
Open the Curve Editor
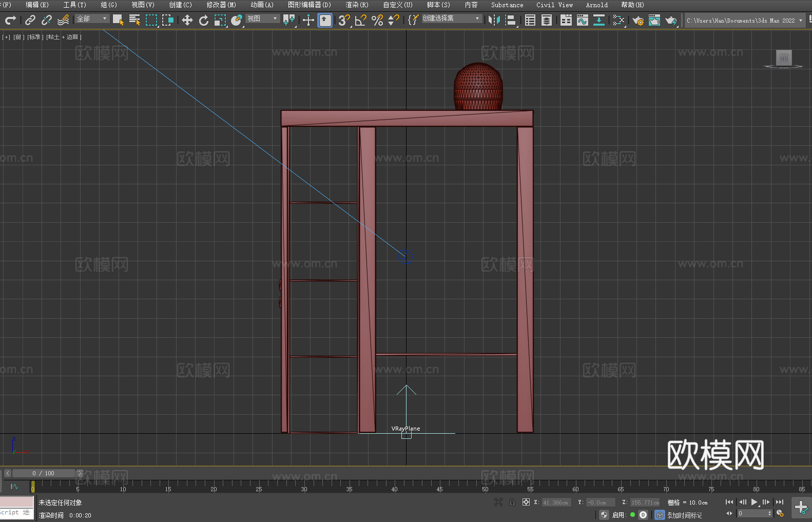click(583, 20)
